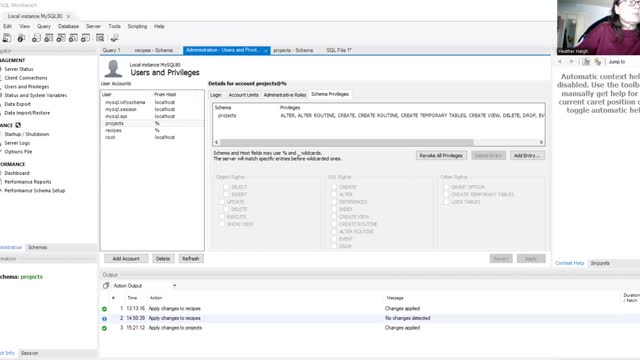Click the Refresh button

click(191, 259)
